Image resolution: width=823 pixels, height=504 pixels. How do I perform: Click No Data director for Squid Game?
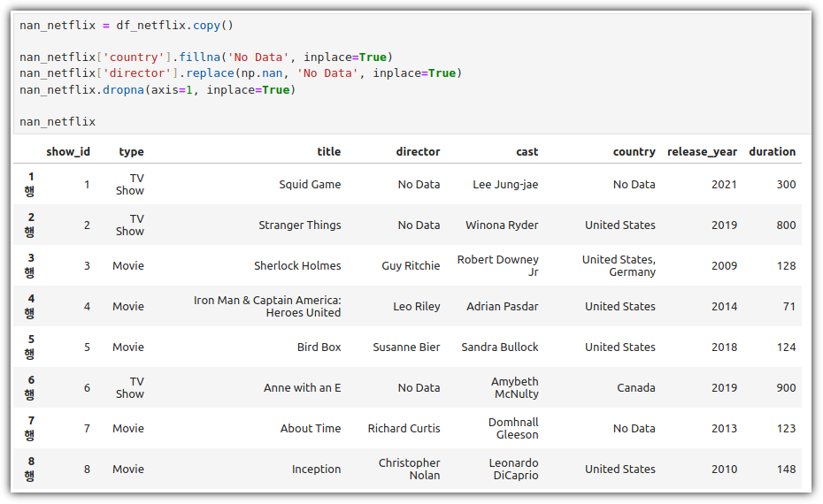(x=419, y=185)
